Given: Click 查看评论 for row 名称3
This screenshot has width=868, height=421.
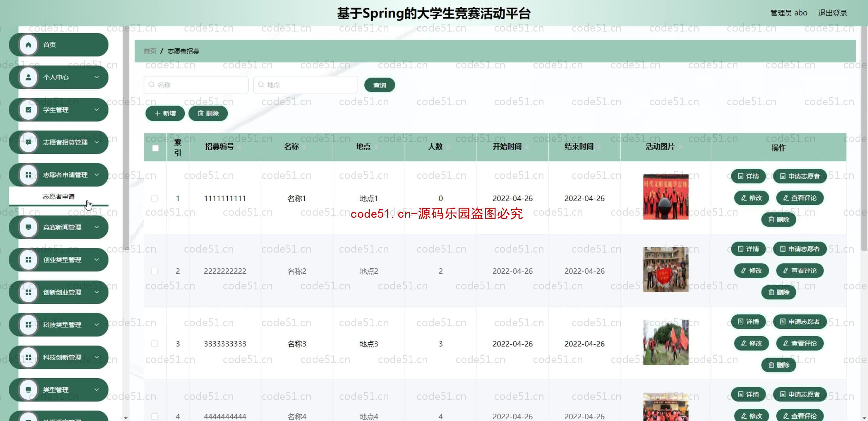Looking at the screenshot, I should coord(800,343).
